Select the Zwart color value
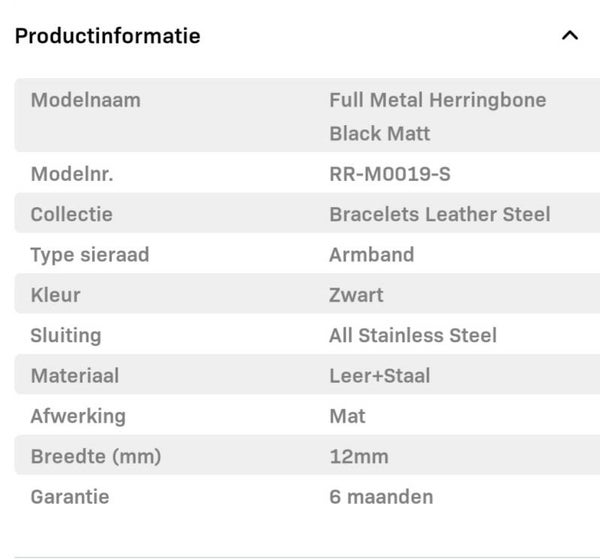600x560 pixels. [356, 295]
